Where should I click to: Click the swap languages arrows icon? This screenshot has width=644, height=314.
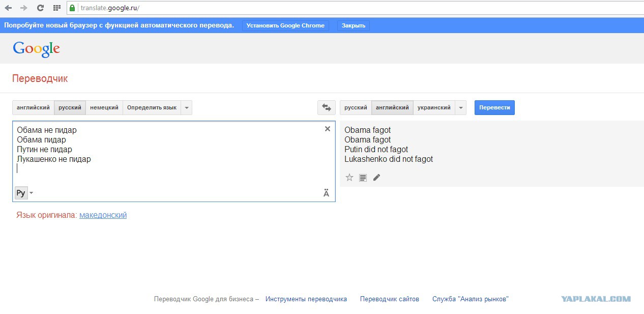326,107
